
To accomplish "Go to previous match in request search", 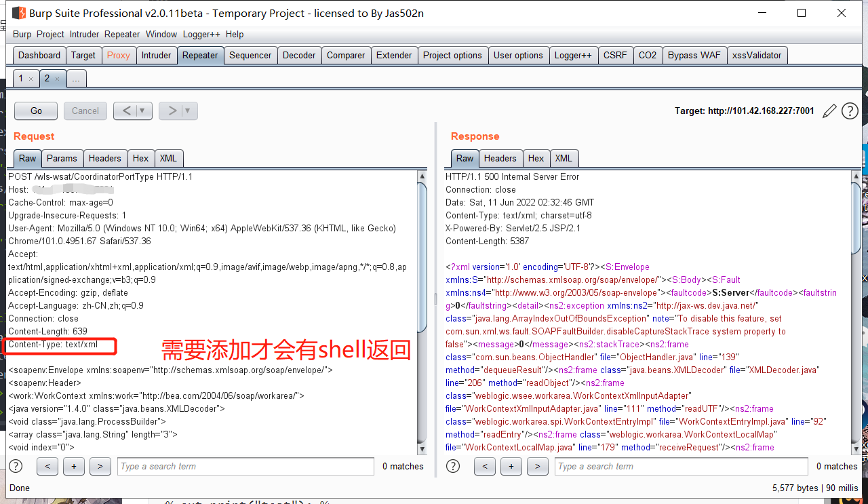I will point(47,466).
